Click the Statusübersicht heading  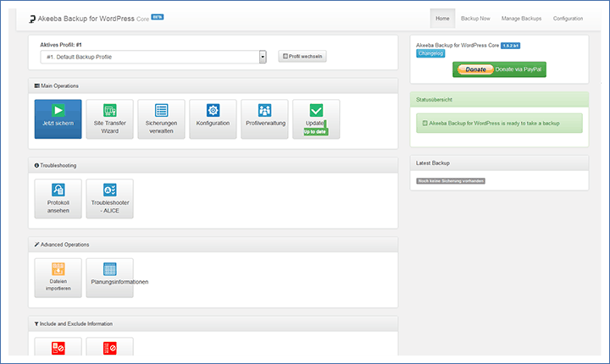click(x=434, y=100)
